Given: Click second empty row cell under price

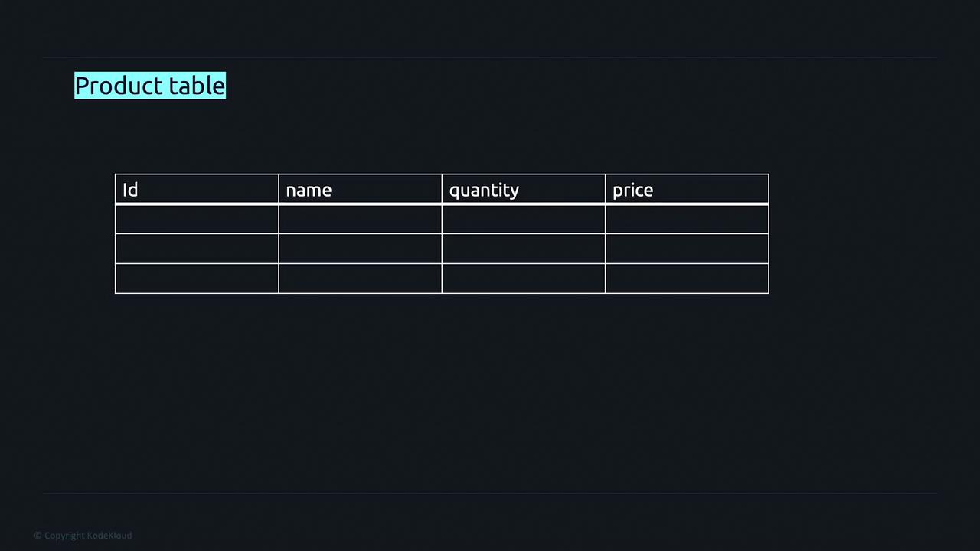Looking at the screenshot, I should (686, 249).
